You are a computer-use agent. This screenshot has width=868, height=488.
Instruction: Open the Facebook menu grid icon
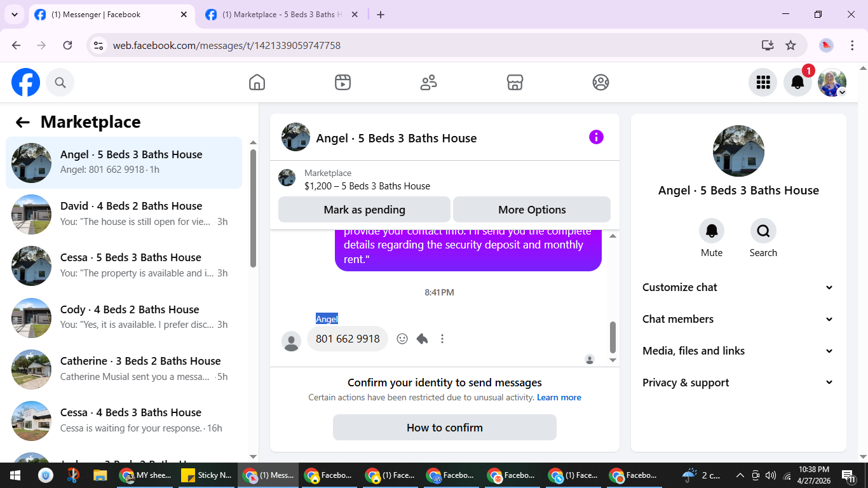pyautogui.click(x=763, y=83)
